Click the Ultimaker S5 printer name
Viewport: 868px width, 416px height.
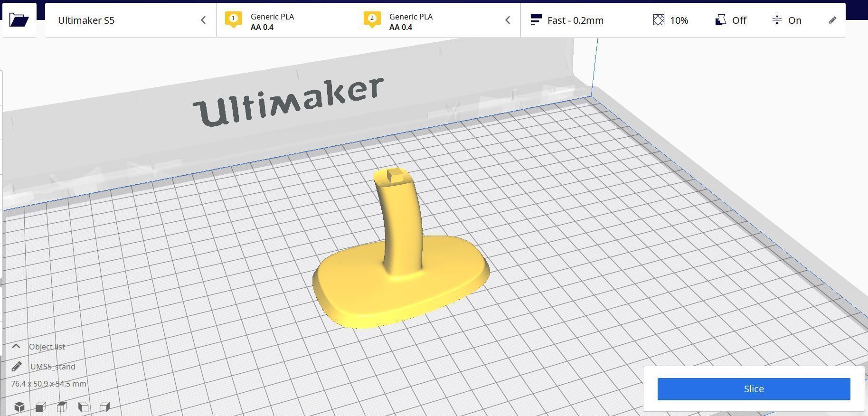(86, 20)
